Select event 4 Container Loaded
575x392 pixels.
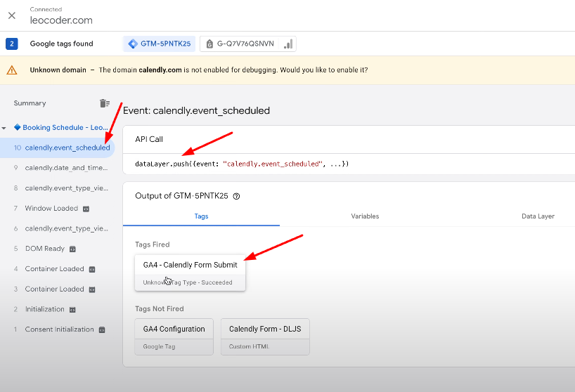[x=57, y=269]
